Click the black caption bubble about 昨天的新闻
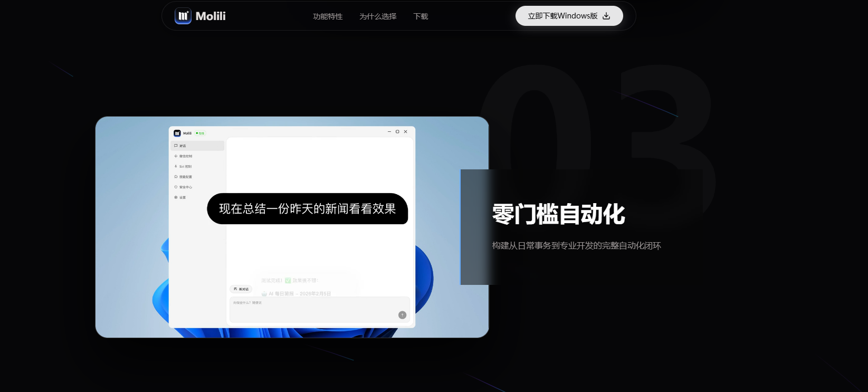Image resolution: width=868 pixels, height=392 pixels. pyautogui.click(x=307, y=209)
